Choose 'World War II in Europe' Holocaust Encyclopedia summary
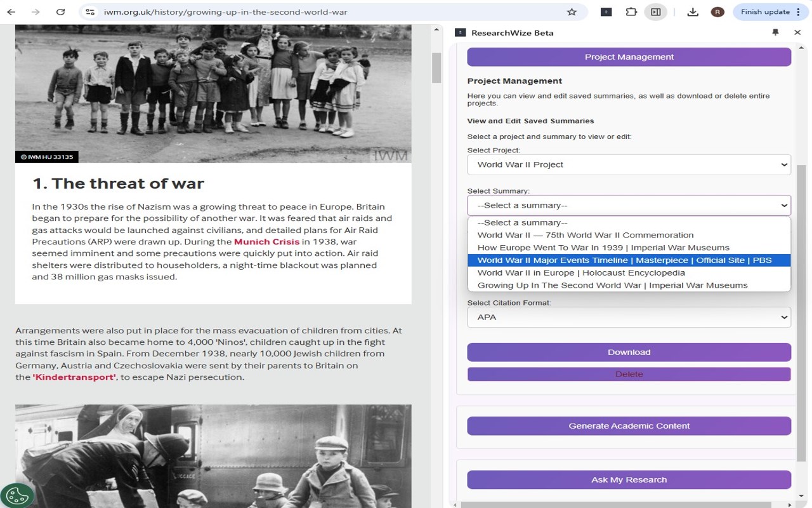Screen dimensions: 812x508 tap(629, 273)
